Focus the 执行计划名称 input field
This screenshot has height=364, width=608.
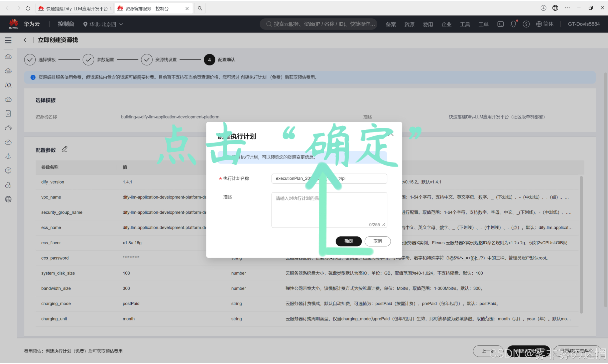coord(329,179)
